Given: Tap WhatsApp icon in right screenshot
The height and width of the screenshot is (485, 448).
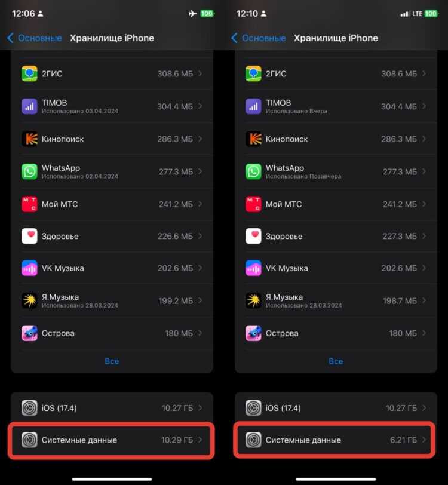Looking at the screenshot, I should (x=253, y=171).
